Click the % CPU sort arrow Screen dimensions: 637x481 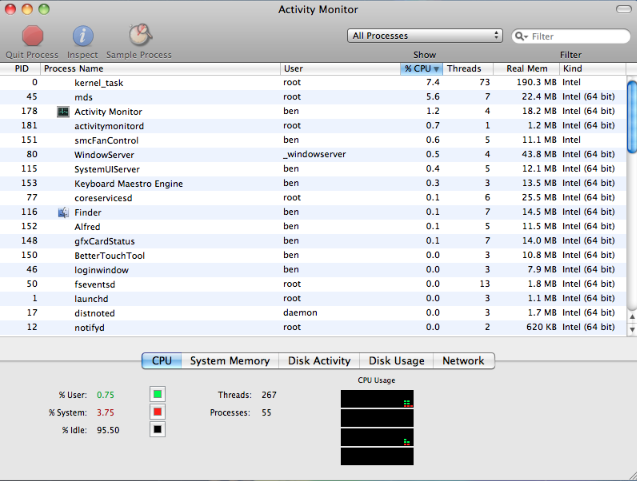click(x=436, y=69)
